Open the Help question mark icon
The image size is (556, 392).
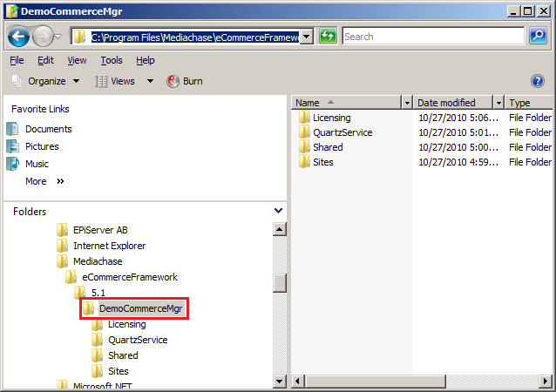538,81
